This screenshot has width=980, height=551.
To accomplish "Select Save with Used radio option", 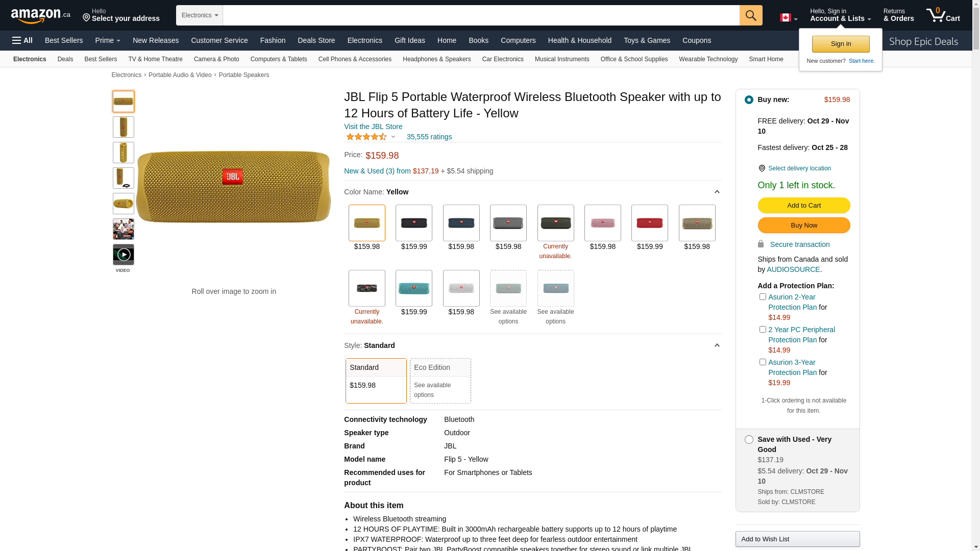I will click(x=749, y=439).
